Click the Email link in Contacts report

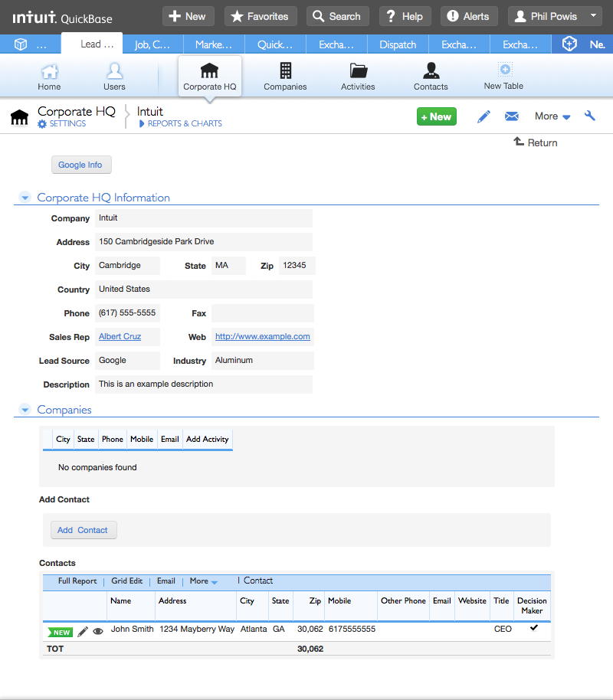point(166,581)
